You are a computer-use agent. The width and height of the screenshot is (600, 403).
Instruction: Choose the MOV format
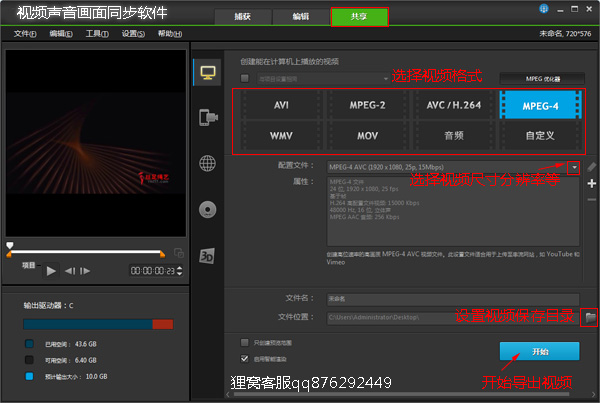click(367, 135)
